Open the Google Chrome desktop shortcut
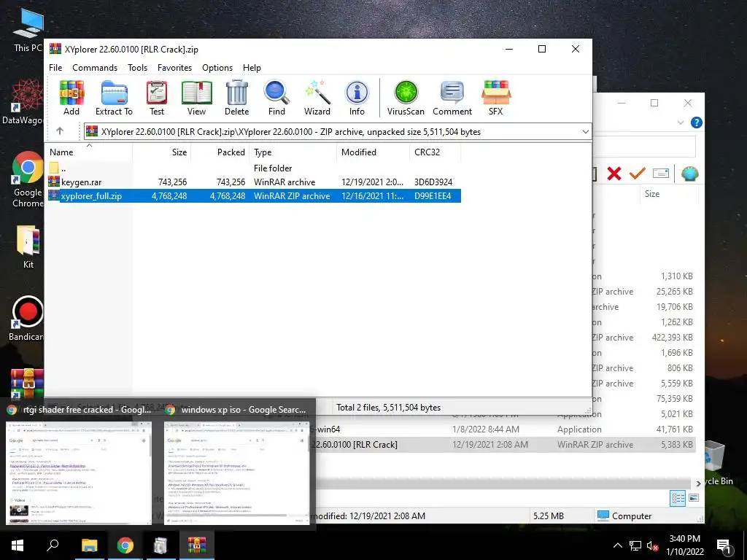The image size is (747, 560). [28, 179]
